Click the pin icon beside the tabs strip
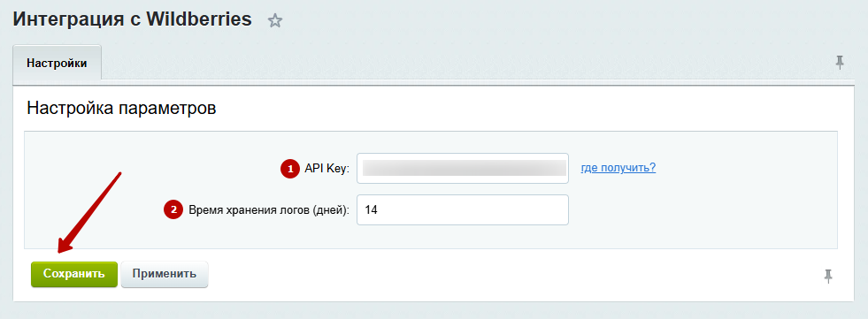 pyautogui.click(x=840, y=63)
